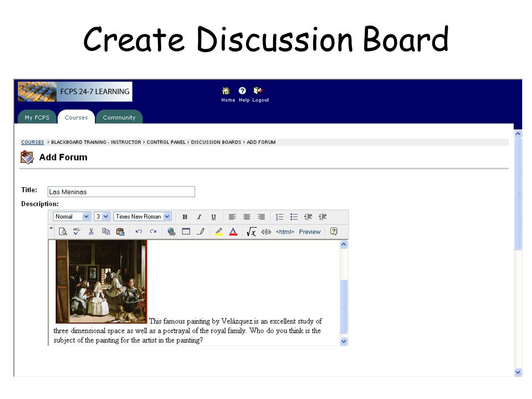Insert a table into description
This screenshot has width=532, height=399.
(186, 232)
